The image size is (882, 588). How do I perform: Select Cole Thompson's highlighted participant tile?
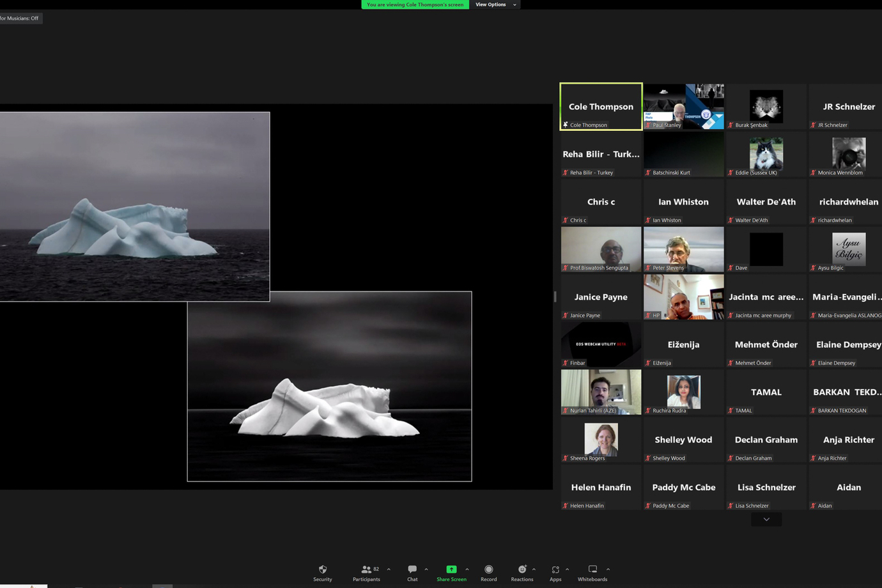(601, 106)
